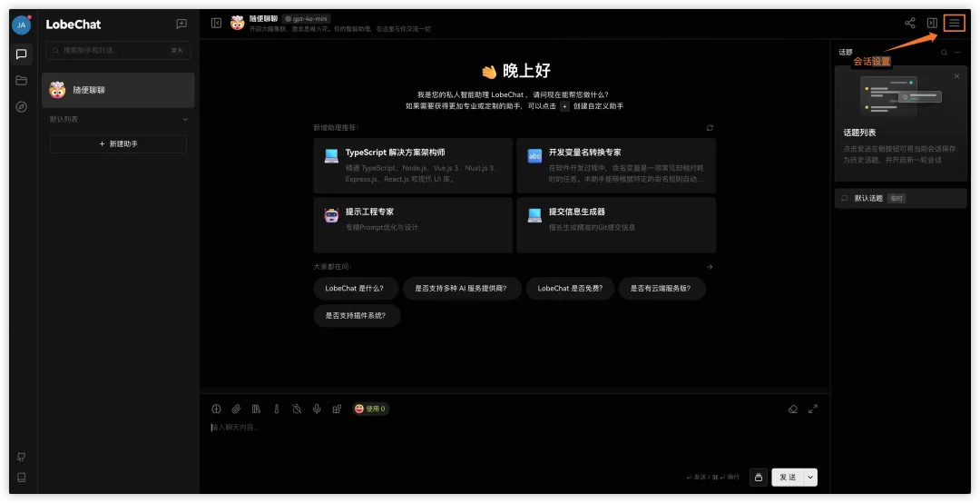Open the temperature thermometer setting
This screenshot has height=503, width=980.
point(276,409)
